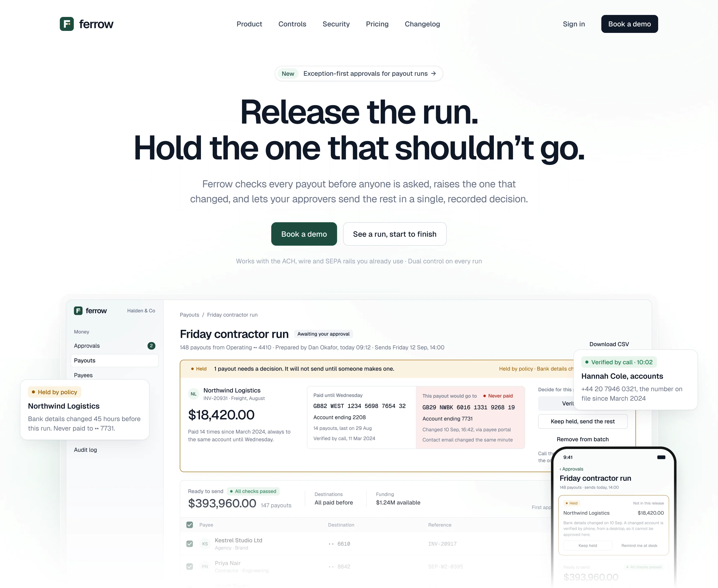Click the PN avatar for Priya Nair

pos(205,566)
